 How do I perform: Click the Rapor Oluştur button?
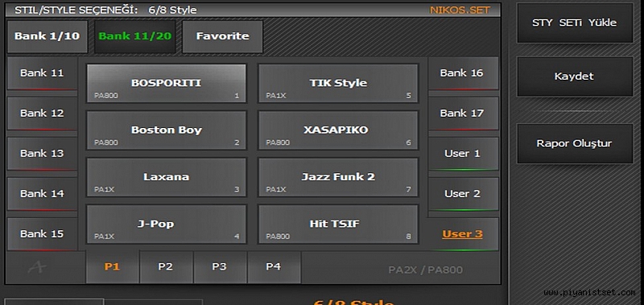[574, 144]
